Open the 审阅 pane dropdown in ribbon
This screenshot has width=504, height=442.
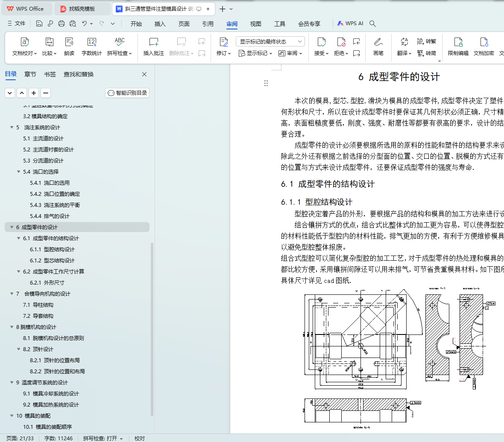coord(290,53)
